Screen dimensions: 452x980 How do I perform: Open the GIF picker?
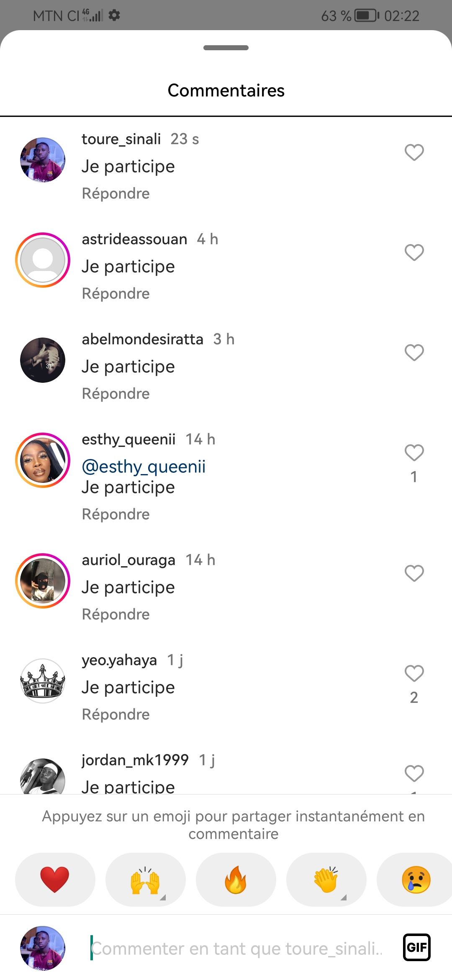pyautogui.click(x=416, y=947)
